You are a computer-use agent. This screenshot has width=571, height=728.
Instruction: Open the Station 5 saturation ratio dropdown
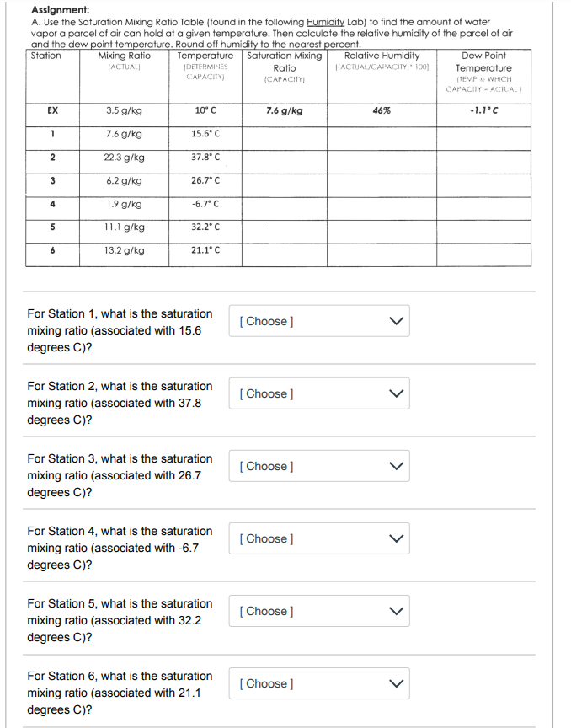319,611
